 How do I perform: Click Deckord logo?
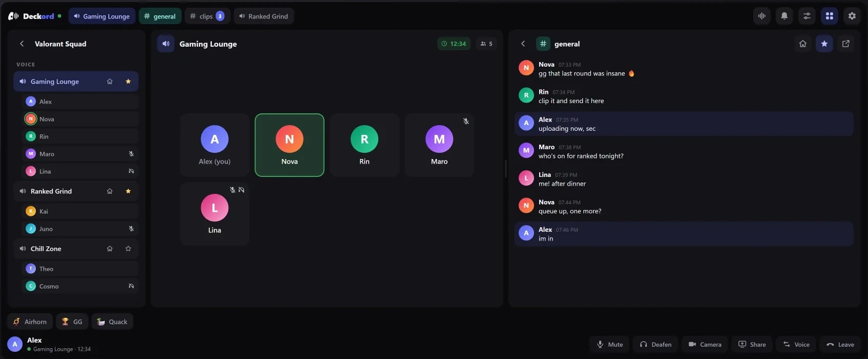31,16
